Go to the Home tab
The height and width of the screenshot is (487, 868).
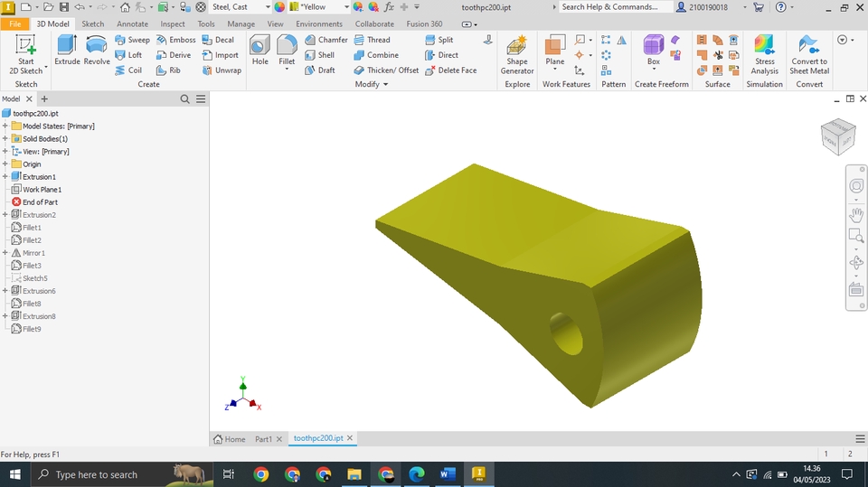pos(229,439)
